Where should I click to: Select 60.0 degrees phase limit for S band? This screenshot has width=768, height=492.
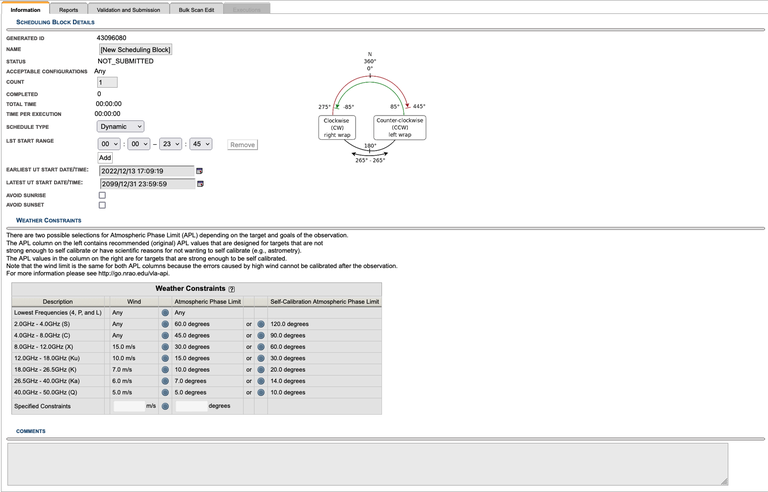click(x=165, y=324)
